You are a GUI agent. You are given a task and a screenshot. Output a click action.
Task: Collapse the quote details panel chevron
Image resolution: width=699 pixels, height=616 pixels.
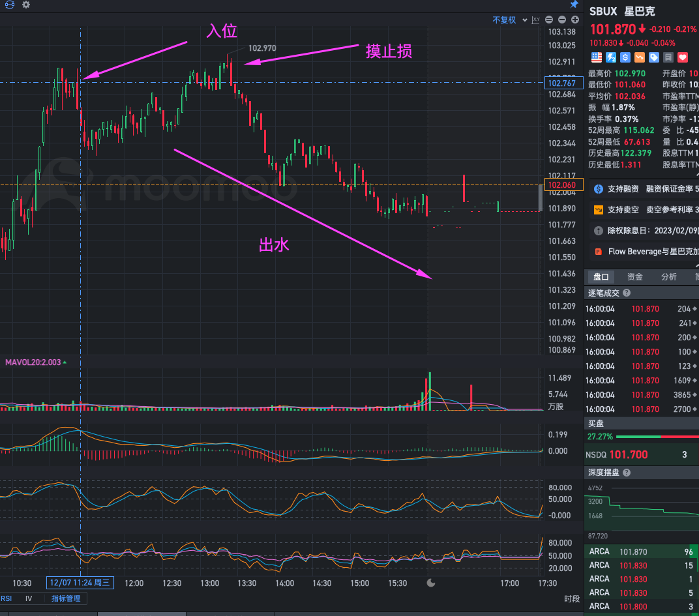pos(696,175)
